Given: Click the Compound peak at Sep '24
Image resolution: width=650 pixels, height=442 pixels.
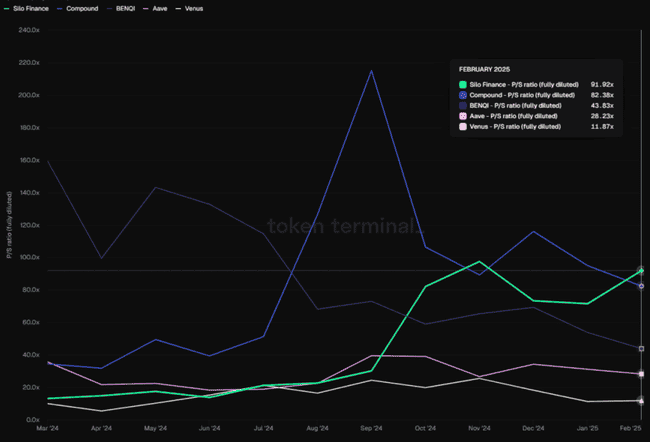Looking at the screenshot, I should click(372, 71).
